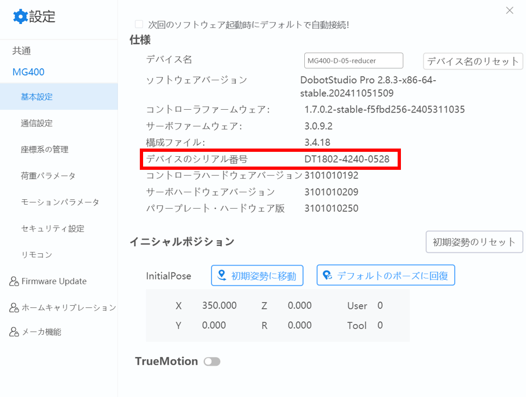The height and width of the screenshot is (397, 532).
Task: Click the settings gear icon
Action: pos(20,16)
